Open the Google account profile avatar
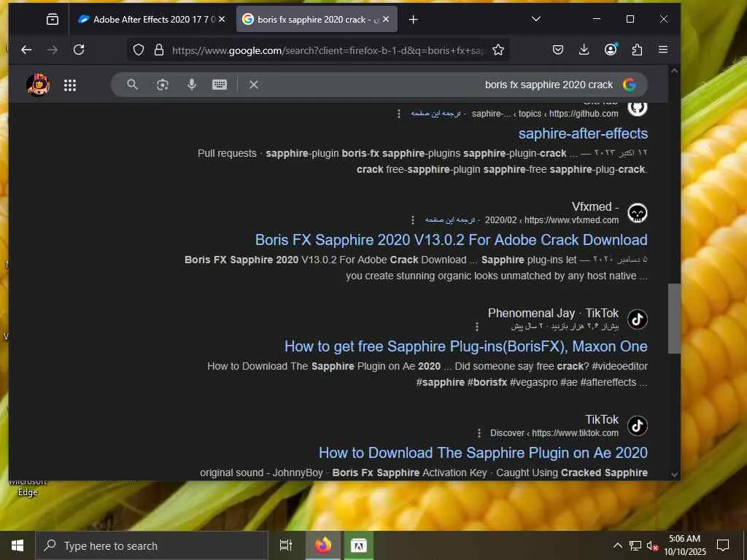Image resolution: width=747 pixels, height=560 pixels. (38, 85)
